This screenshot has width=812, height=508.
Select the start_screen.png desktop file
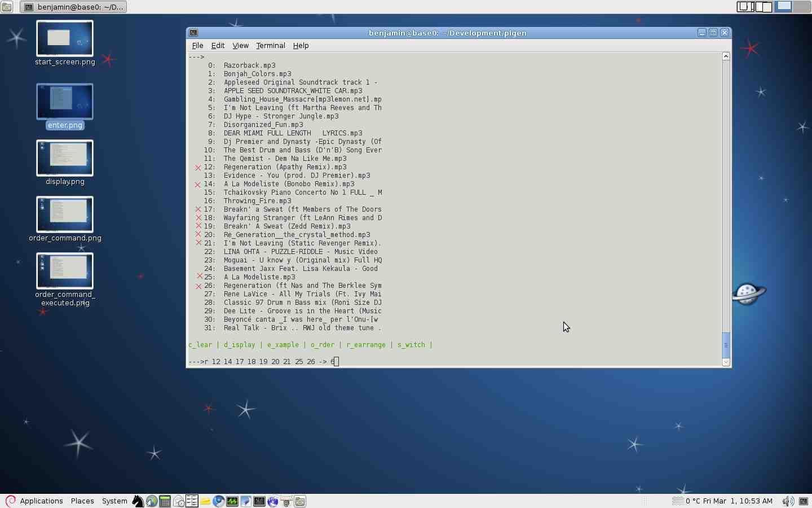pos(65,38)
